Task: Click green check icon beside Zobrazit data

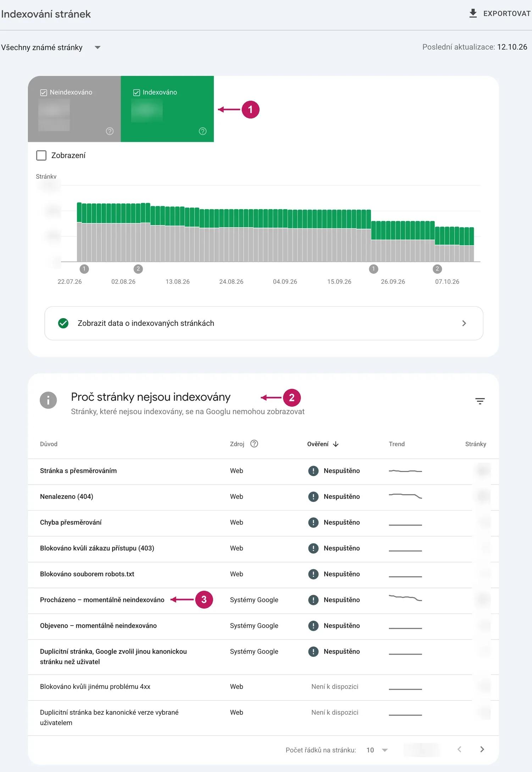Action: [x=63, y=323]
